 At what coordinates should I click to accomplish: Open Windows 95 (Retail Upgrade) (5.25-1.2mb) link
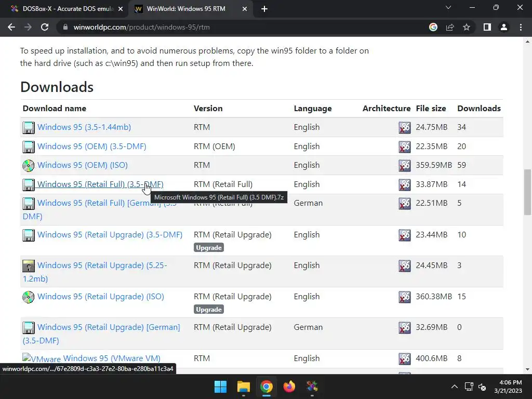coord(102,265)
